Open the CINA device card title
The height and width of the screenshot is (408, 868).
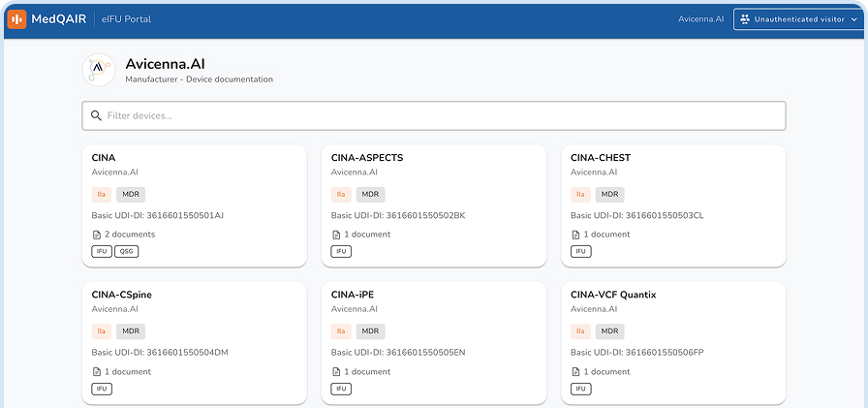(104, 158)
